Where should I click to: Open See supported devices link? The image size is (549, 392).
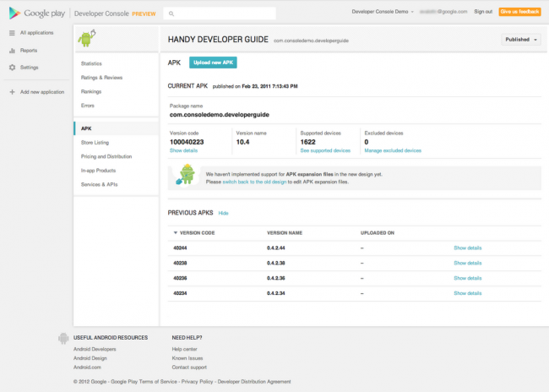325,150
